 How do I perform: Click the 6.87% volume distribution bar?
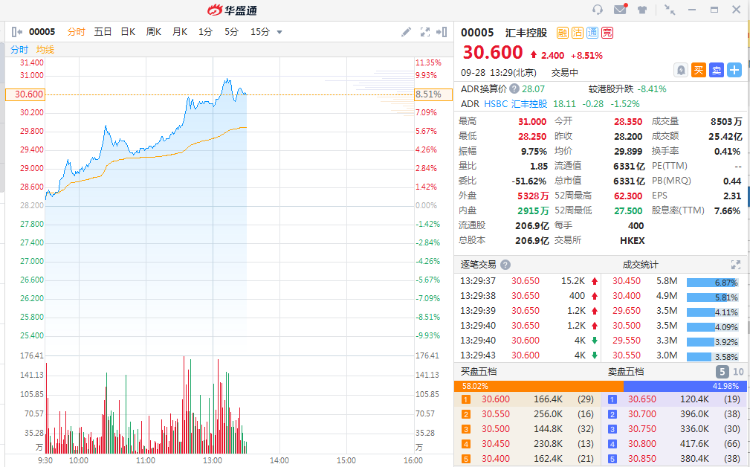pos(715,283)
